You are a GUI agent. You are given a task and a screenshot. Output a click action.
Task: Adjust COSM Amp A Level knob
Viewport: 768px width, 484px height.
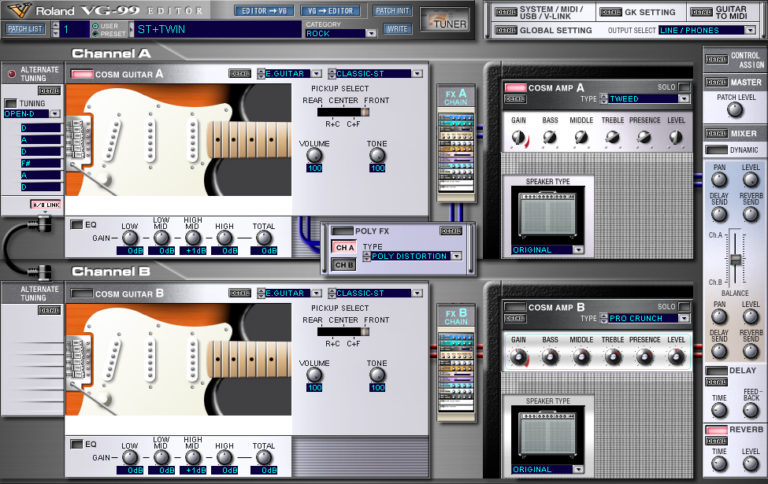click(x=675, y=138)
